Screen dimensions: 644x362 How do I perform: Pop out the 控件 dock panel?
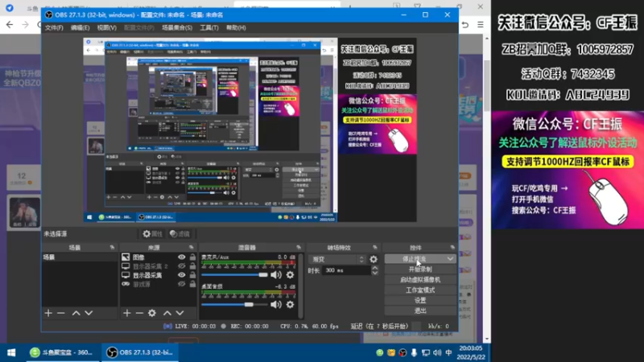click(452, 248)
